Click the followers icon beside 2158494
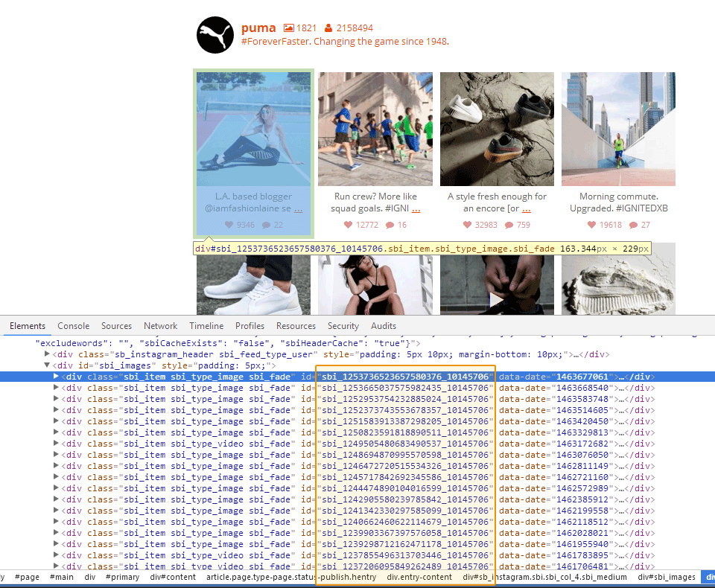Screen dimensions: 715x588 328,28
